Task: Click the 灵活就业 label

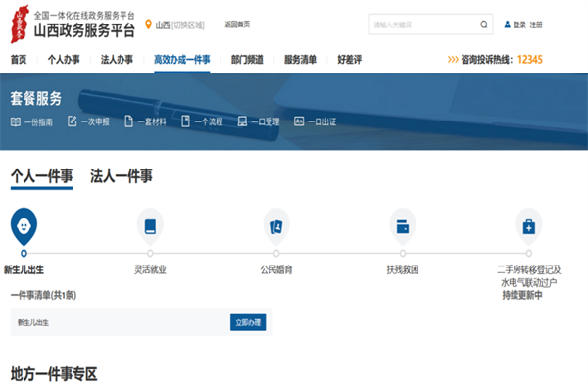Action: point(150,269)
